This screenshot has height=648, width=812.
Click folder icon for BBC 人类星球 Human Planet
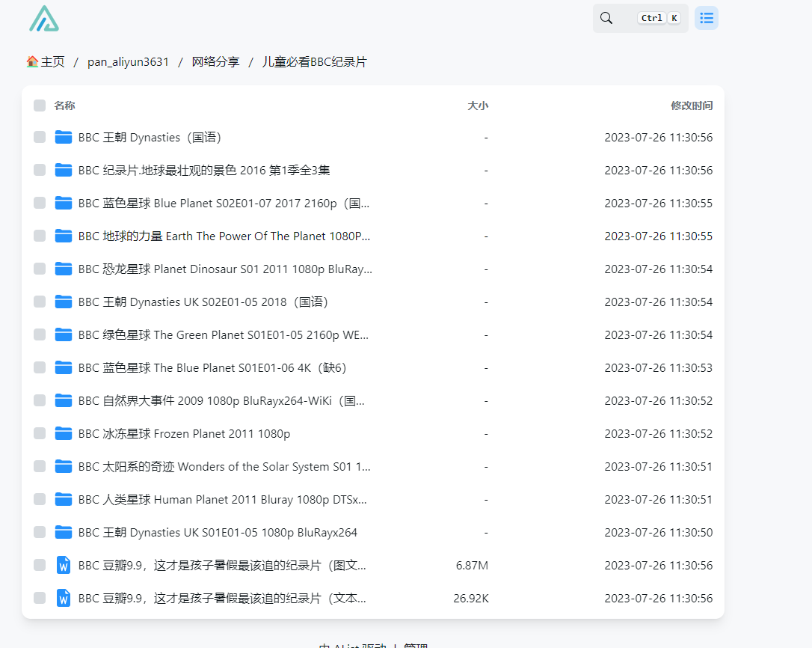point(64,500)
